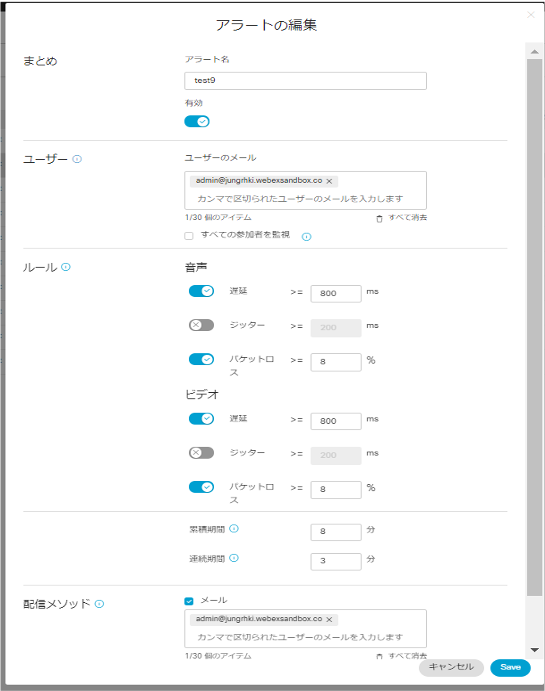This screenshot has width=545, height=691.
Task: Remove admin email tag in メール delivery field
Action: coord(329,619)
